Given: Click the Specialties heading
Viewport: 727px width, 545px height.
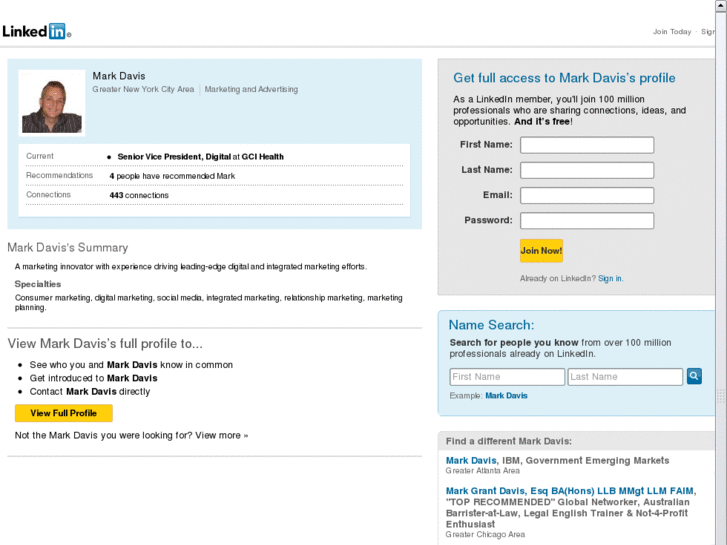Looking at the screenshot, I should tap(38, 284).
